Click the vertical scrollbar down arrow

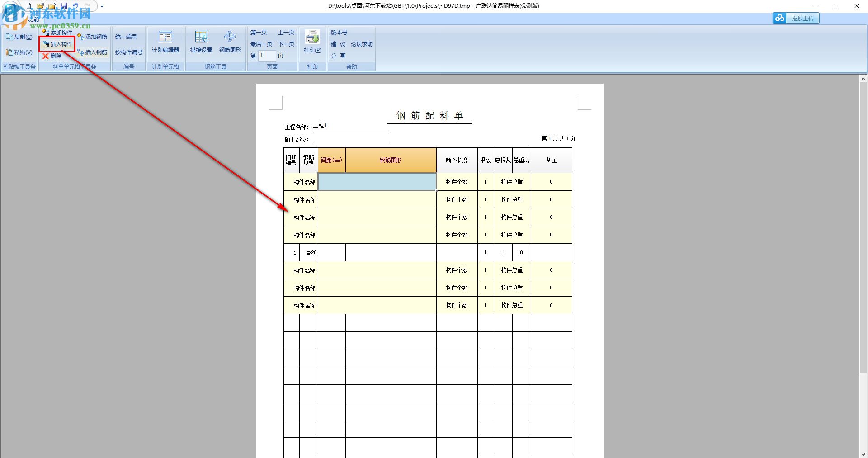pyautogui.click(x=863, y=454)
